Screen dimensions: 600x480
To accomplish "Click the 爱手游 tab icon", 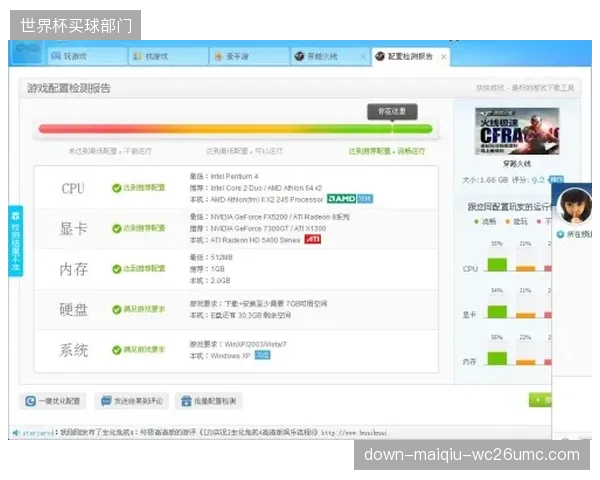I will point(218,56).
